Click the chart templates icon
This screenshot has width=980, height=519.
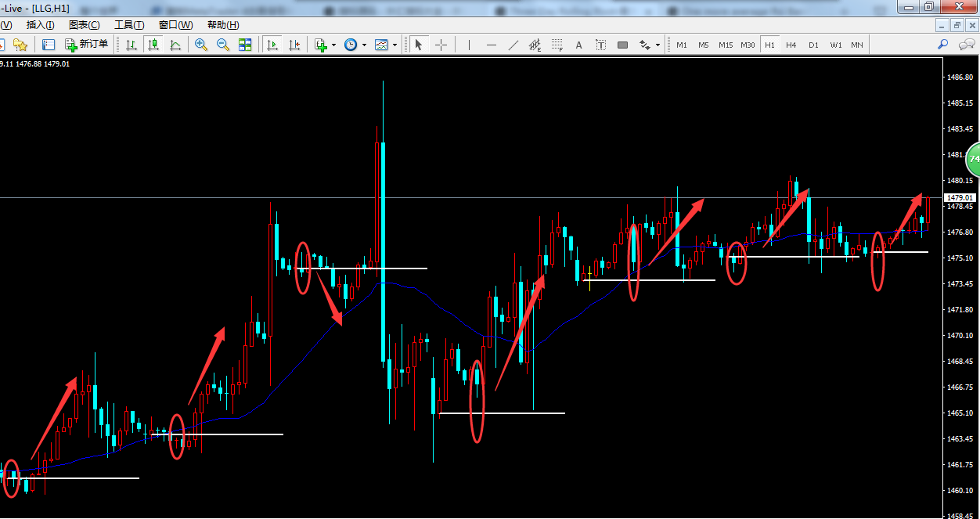381,45
